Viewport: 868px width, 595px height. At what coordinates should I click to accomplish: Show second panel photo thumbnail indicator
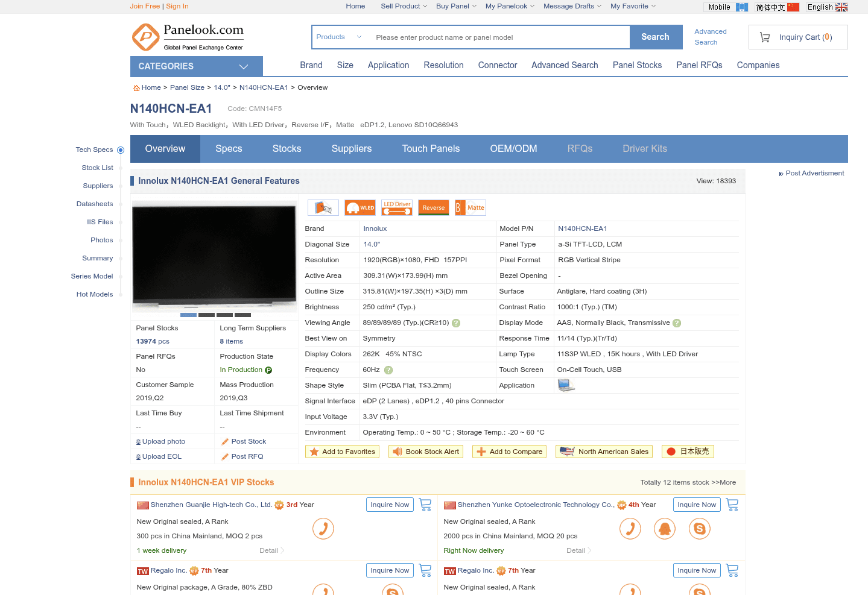tap(206, 315)
